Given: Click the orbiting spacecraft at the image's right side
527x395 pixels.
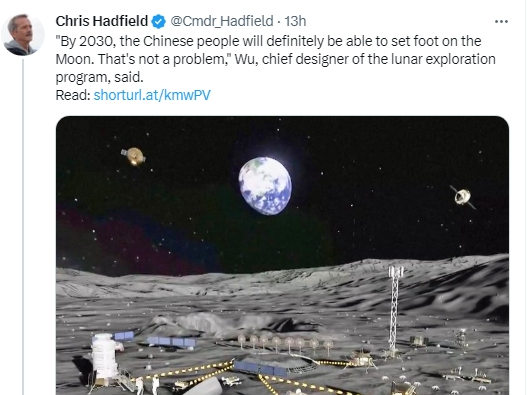Looking at the screenshot, I should pos(463,197).
